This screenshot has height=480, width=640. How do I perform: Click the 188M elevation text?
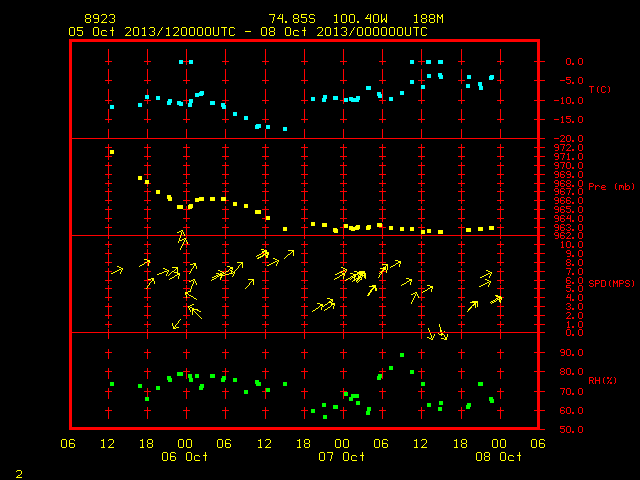428,19
